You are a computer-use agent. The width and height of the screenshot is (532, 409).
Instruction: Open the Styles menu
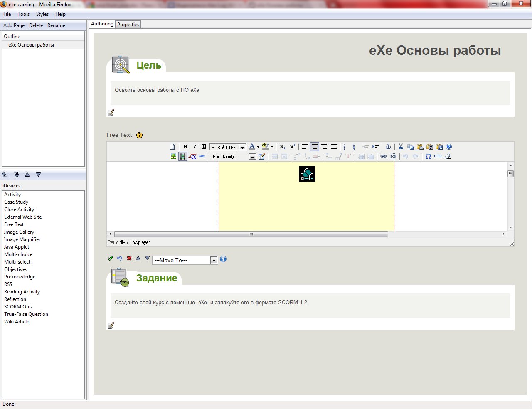click(x=42, y=14)
